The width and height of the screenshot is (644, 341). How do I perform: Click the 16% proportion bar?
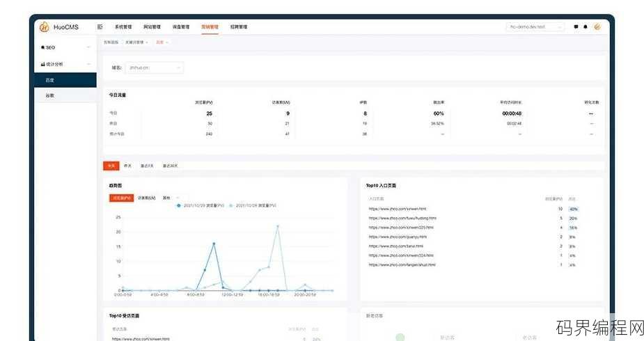(573, 228)
